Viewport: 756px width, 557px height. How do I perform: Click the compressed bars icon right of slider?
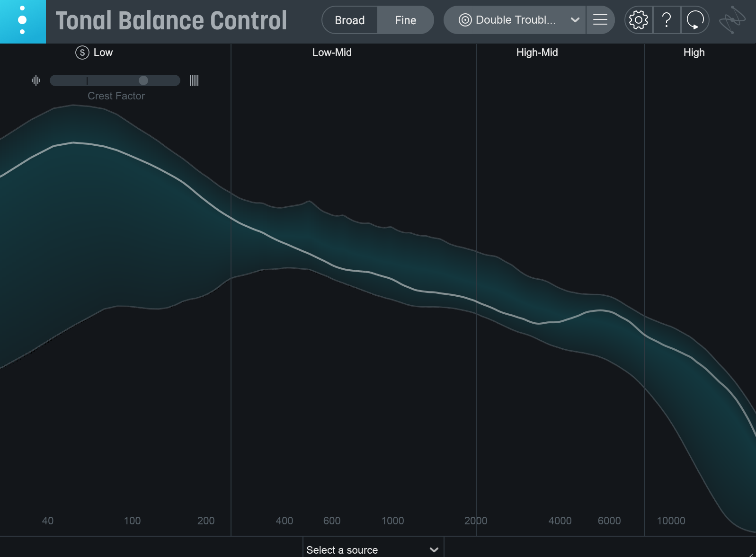pos(194,80)
